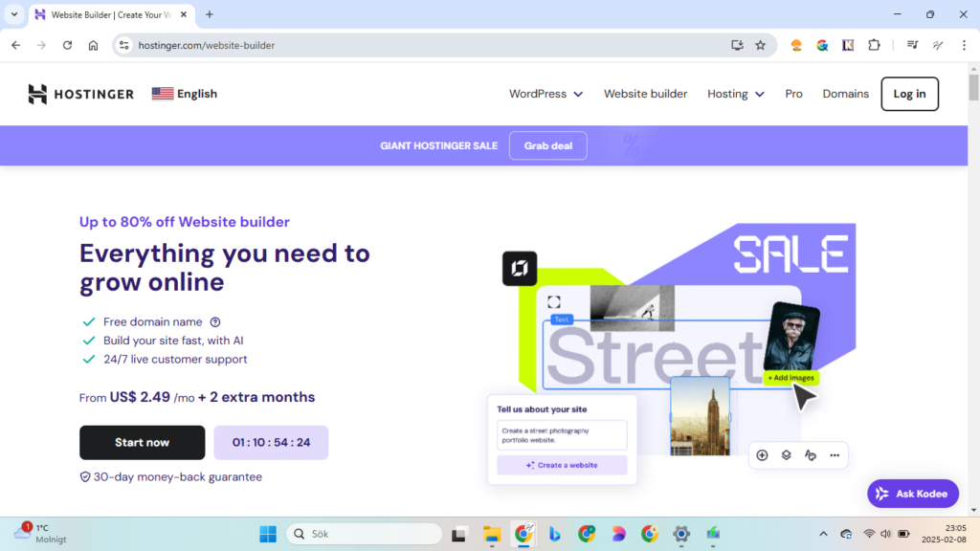Click the sale countdown timer
Screen dimensions: 980x551
[271, 442]
